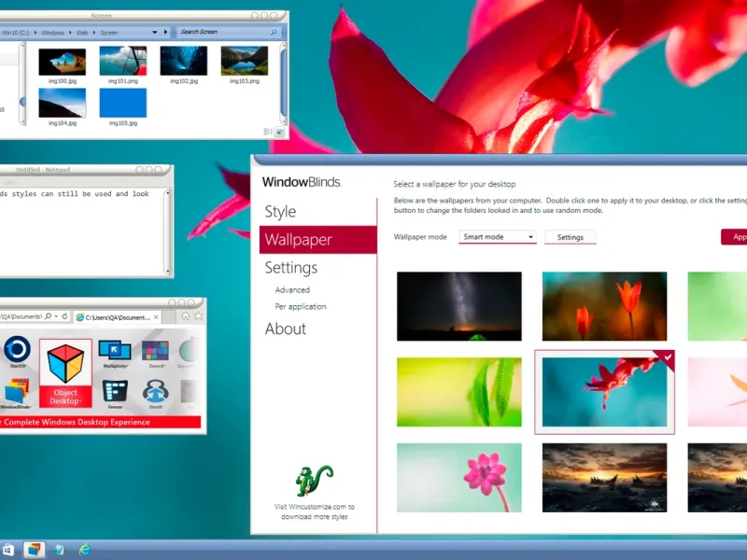Choose the pink flower on mint wallpaper

[x=458, y=478]
